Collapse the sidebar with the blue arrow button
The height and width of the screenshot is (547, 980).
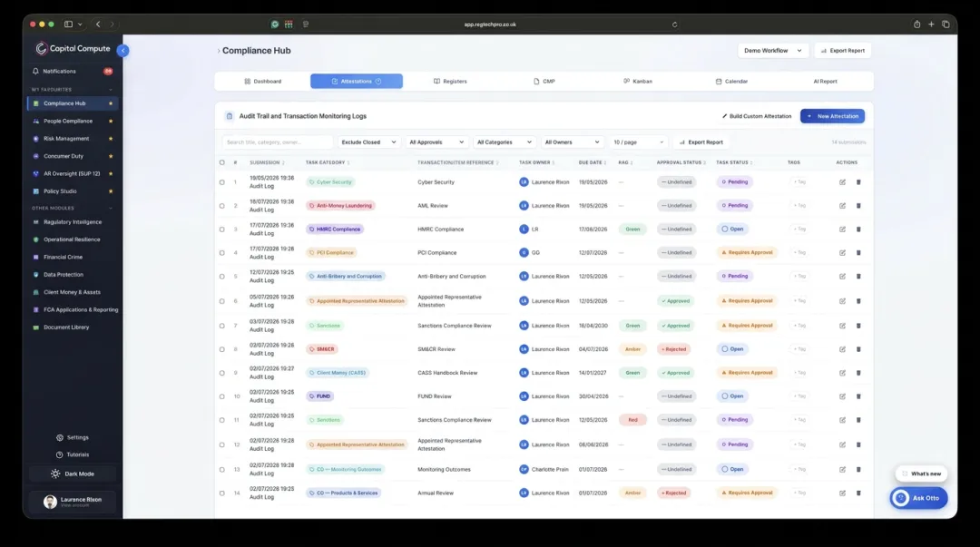[122, 50]
